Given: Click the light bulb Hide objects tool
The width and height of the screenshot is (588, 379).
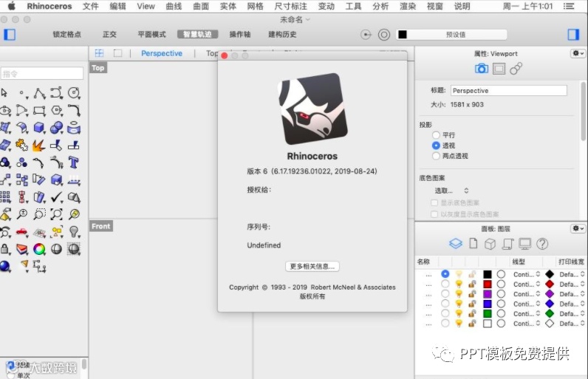Looking at the screenshot, I should pos(74,232).
